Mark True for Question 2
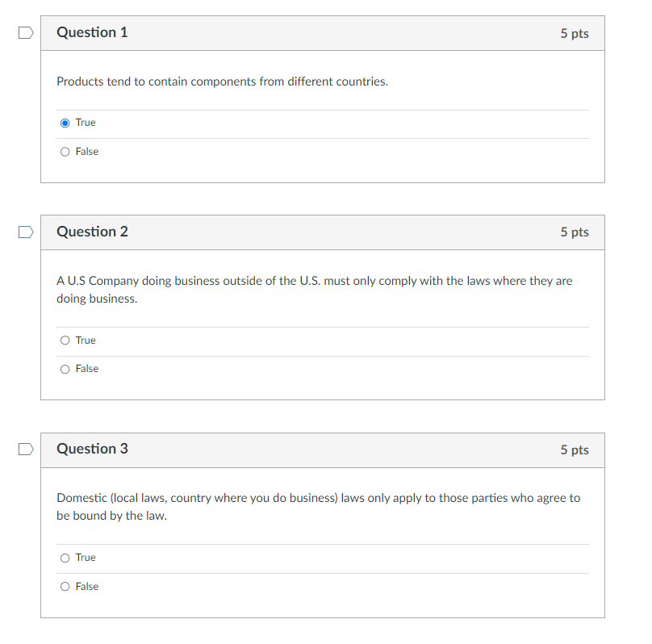This screenshot has width=652, height=644. (65, 341)
